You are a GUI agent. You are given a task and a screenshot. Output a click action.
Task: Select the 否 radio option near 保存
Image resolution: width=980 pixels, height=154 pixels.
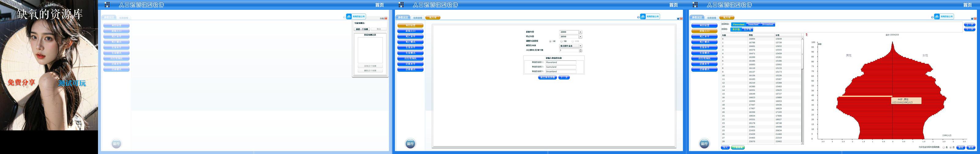coord(951,148)
